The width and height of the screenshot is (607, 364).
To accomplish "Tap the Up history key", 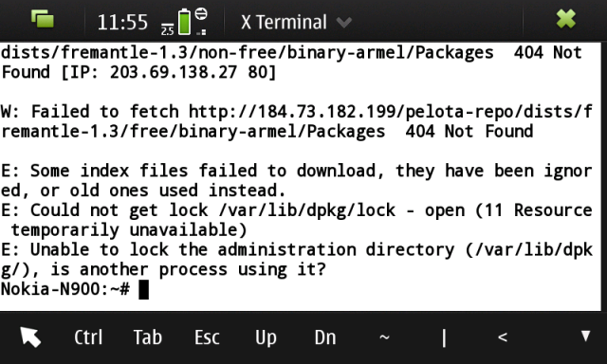I will click(x=266, y=337).
